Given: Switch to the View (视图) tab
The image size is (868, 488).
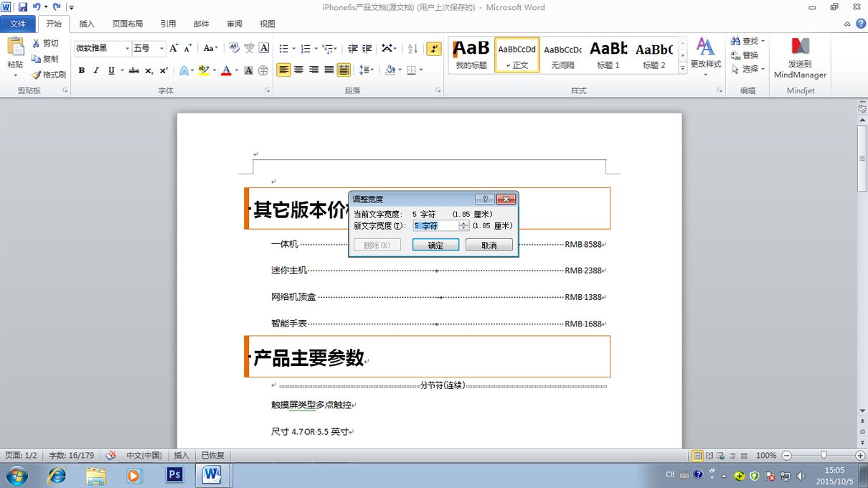Looking at the screenshot, I should pos(268,24).
